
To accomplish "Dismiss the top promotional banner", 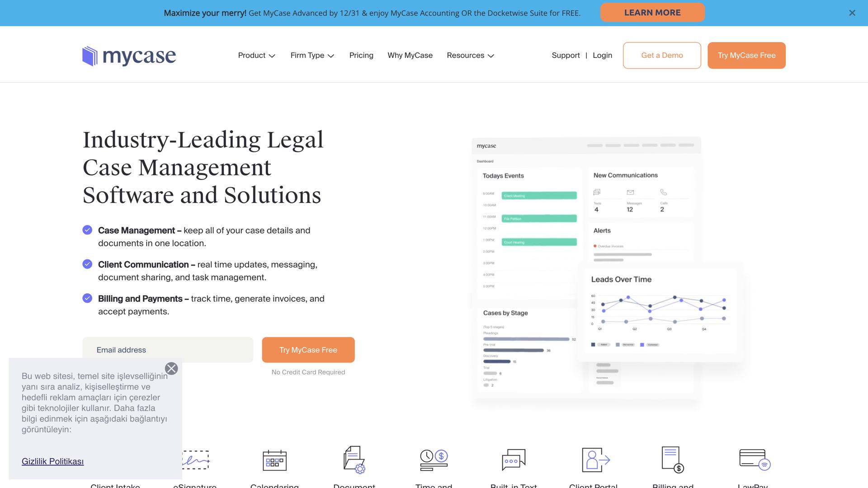I will (852, 13).
